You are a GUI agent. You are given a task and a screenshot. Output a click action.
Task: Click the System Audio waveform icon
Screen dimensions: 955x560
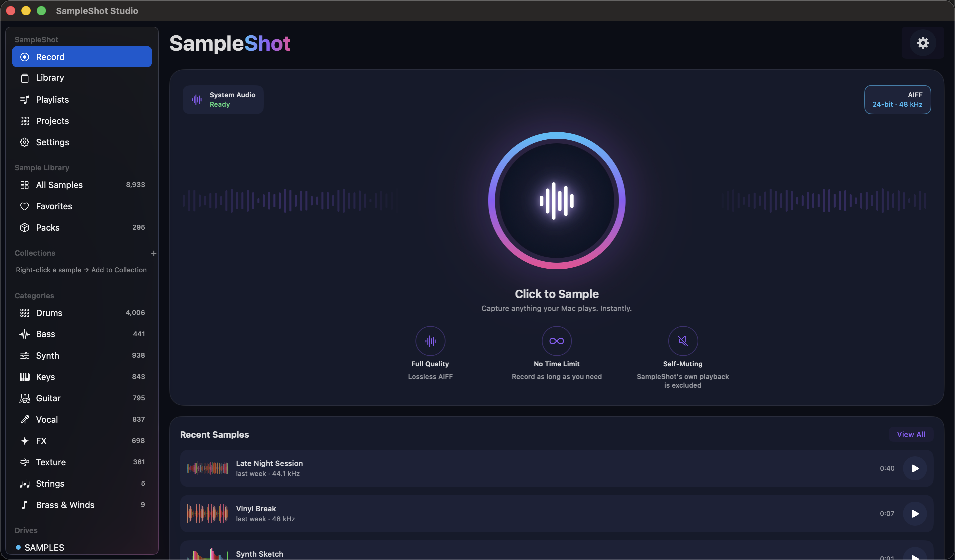coord(197,100)
